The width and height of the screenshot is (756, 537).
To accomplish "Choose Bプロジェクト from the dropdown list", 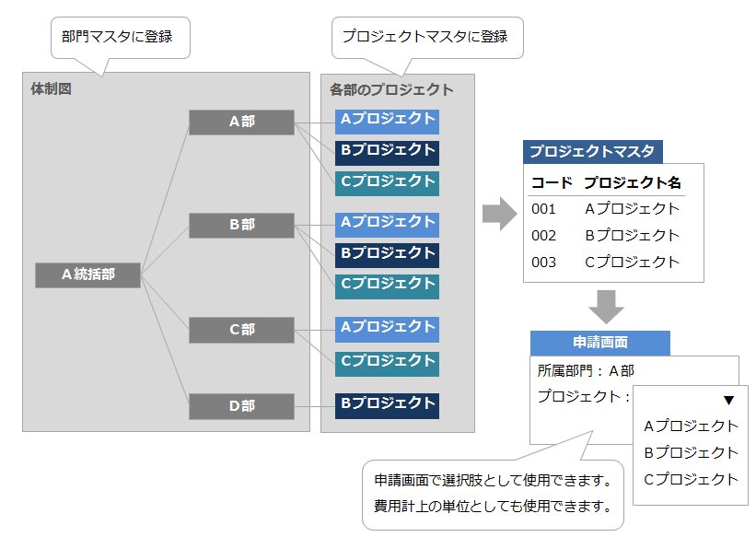I will 691,452.
